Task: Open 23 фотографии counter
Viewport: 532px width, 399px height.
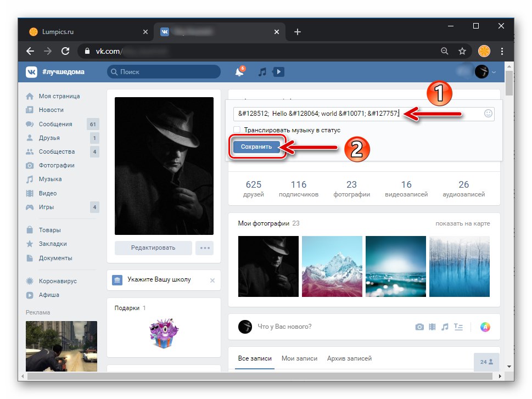Action: pyautogui.click(x=351, y=189)
